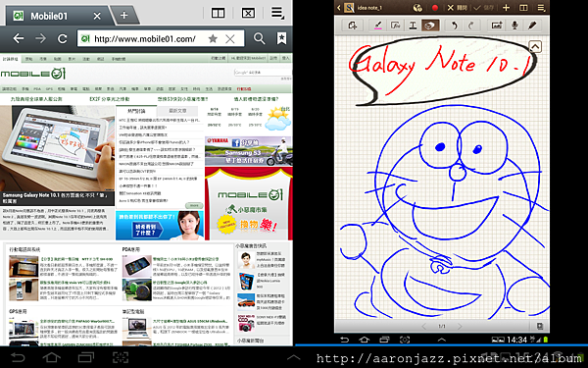Close the Mobile01 tab
Viewport: 588px width, 368px height.
[x=97, y=16]
